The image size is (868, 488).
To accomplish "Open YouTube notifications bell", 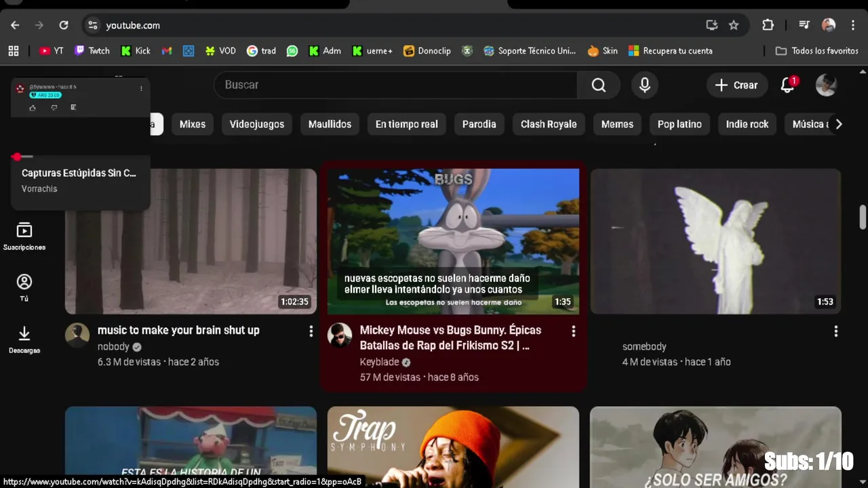I will [x=787, y=85].
